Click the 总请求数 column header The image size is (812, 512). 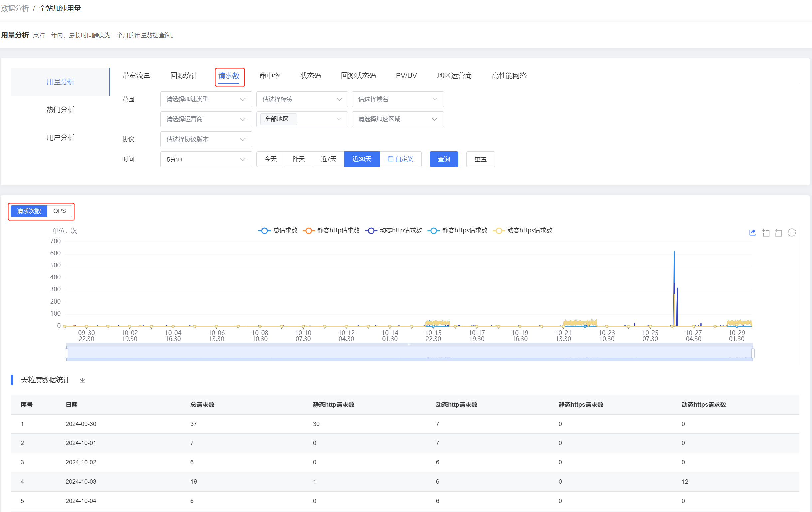coord(202,405)
